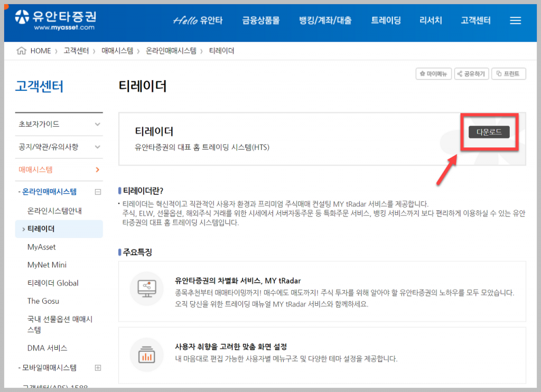This screenshot has width=541, height=392.
Task: Click the orange 매매시스템 arrow
Action: point(97,170)
